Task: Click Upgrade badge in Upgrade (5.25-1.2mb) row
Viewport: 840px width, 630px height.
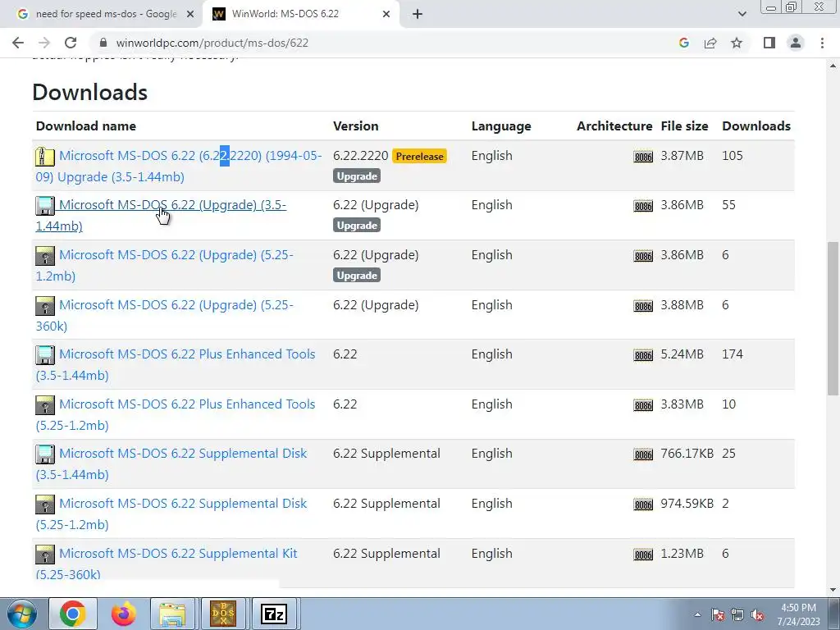Action: click(357, 276)
